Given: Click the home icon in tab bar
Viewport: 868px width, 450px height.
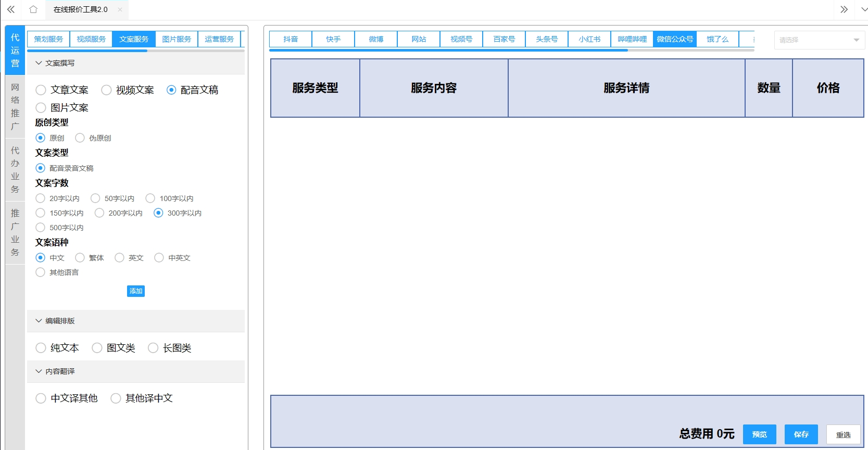Looking at the screenshot, I should [33, 9].
